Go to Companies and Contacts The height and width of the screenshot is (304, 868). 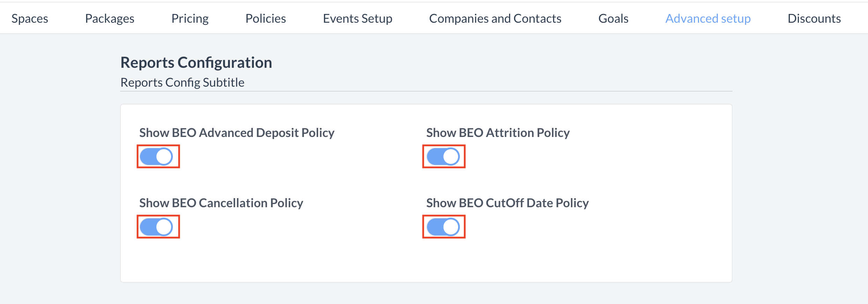pyautogui.click(x=495, y=18)
